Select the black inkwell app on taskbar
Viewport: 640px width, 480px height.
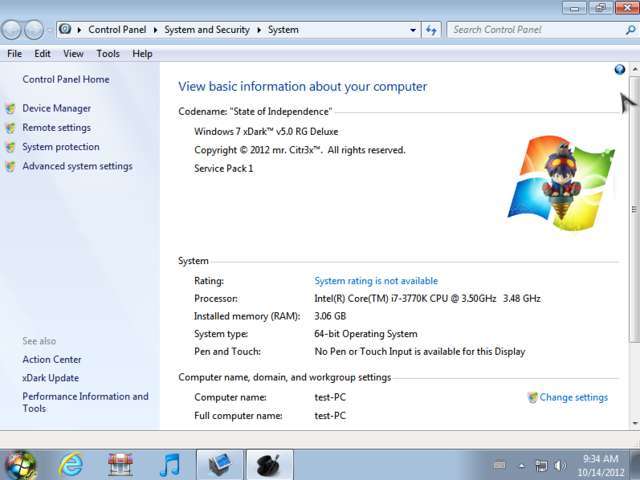tap(269, 465)
